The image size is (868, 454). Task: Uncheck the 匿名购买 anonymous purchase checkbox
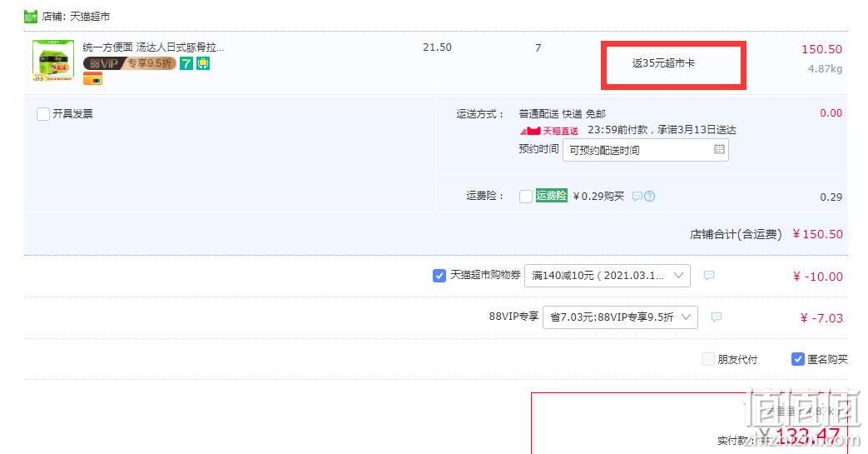pos(798,359)
